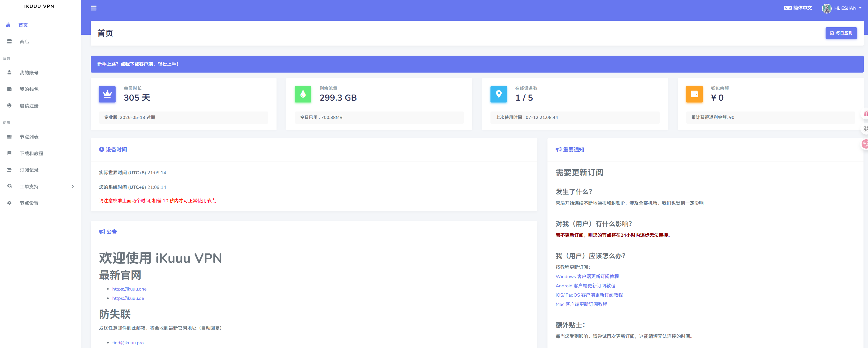Screen dimensions: 868x348
Task: Click 累计获得返利金额: ¥0 text
Action: coord(713,118)
